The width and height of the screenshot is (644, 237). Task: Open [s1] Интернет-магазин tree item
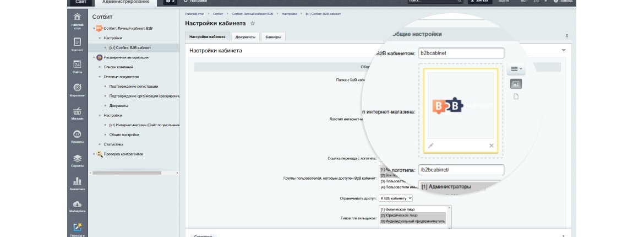coord(144,125)
